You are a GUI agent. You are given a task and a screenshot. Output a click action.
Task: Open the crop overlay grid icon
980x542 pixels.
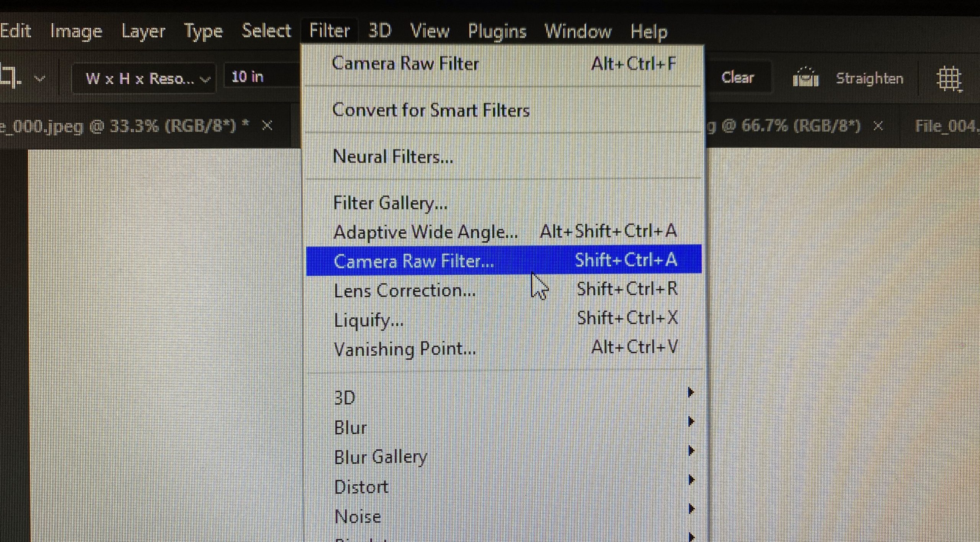949,79
